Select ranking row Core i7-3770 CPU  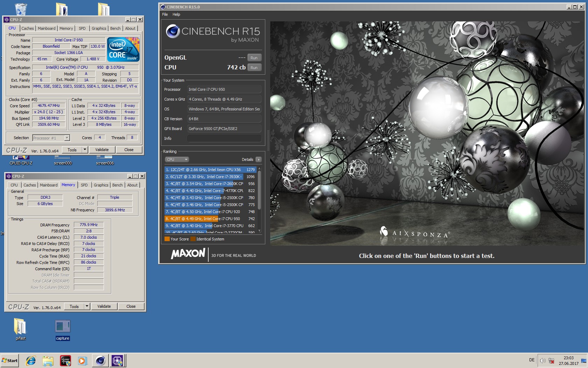(211, 226)
